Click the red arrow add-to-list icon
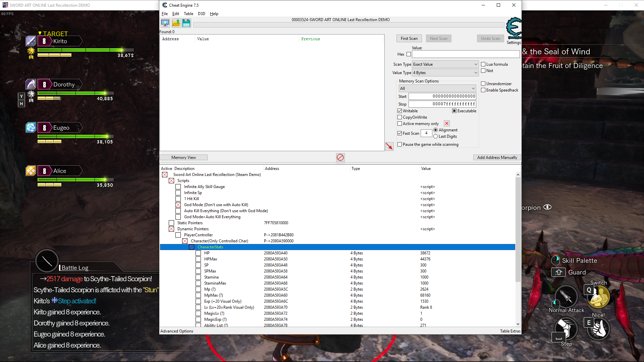 click(x=389, y=146)
